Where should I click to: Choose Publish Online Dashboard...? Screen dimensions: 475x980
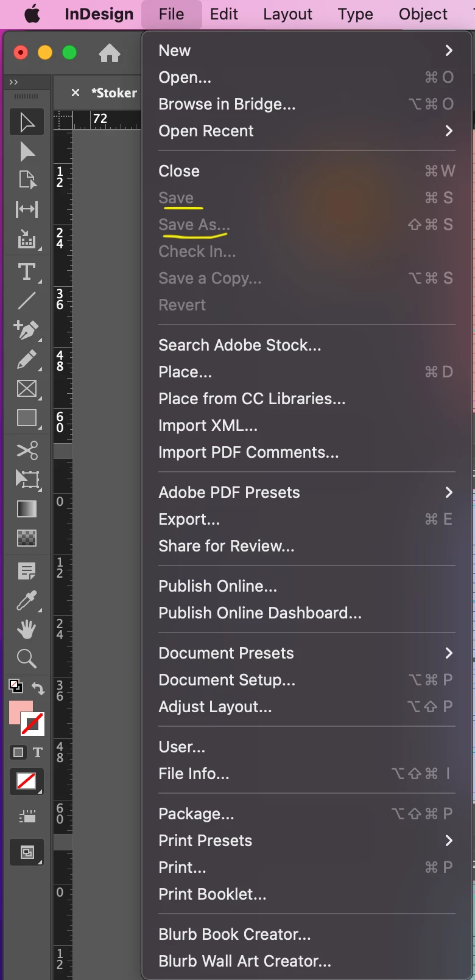pos(307,613)
